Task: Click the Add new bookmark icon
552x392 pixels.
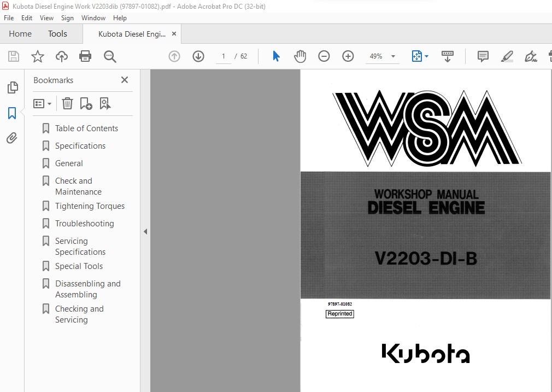Action: (x=86, y=103)
